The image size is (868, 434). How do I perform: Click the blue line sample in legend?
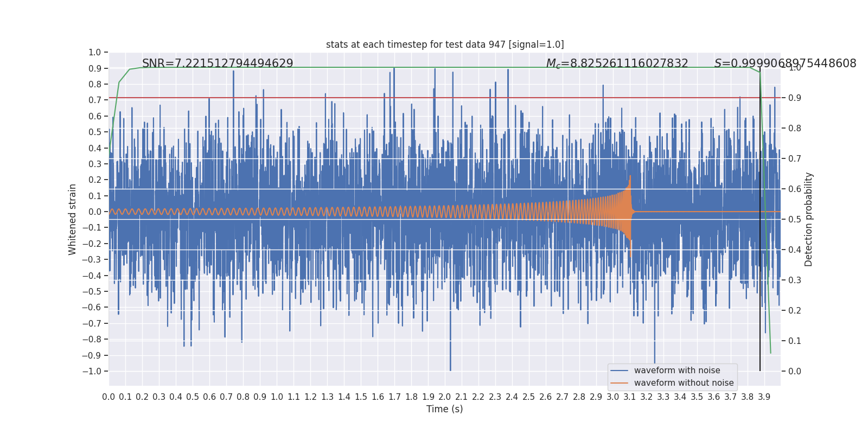tap(620, 371)
